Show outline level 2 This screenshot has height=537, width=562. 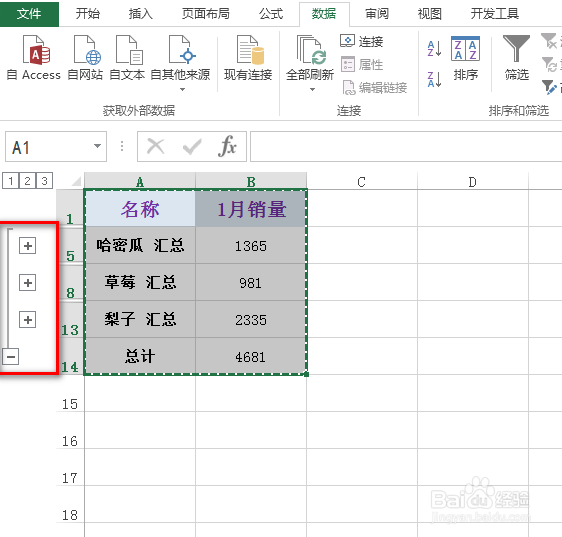(28, 181)
